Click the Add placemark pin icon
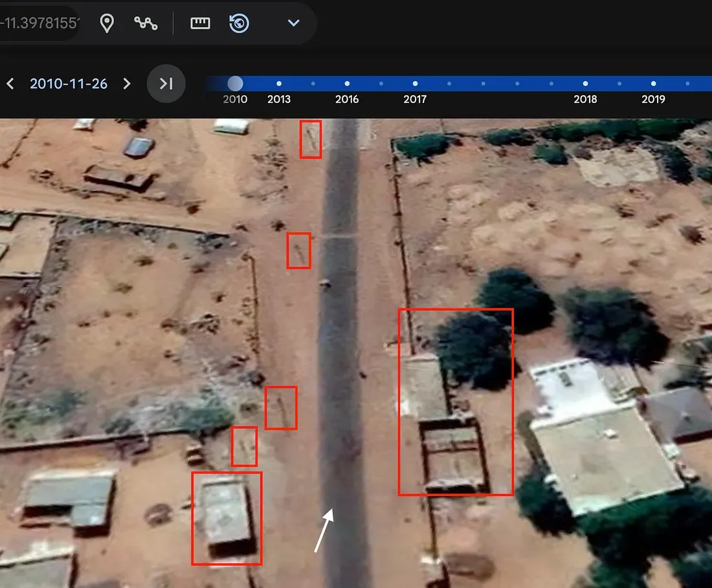Screen dimensions: 712x588 click(x=107, y=23)
